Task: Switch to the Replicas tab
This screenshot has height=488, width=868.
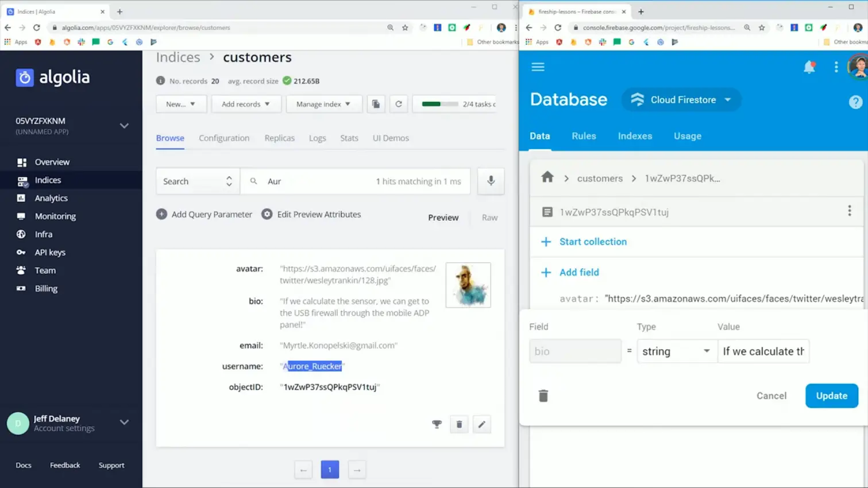Action: 279,138
